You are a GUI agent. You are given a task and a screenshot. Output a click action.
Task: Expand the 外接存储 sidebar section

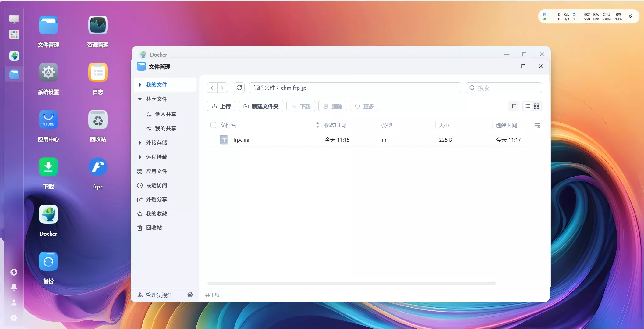tap(157, 142)
